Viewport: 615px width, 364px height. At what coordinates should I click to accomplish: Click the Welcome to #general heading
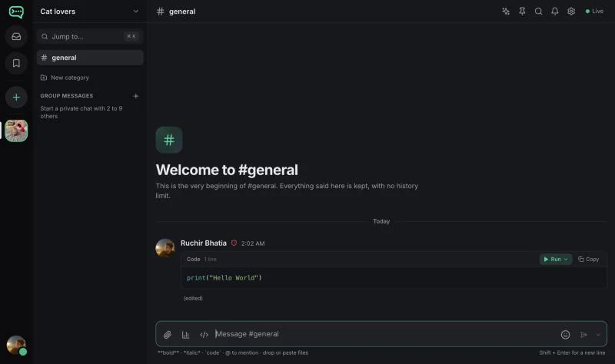[227, 170]
